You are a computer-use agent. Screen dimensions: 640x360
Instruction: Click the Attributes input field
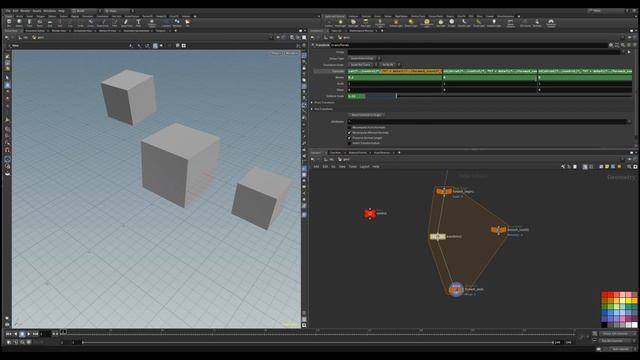pyautogui.click(x=487, y=121)
